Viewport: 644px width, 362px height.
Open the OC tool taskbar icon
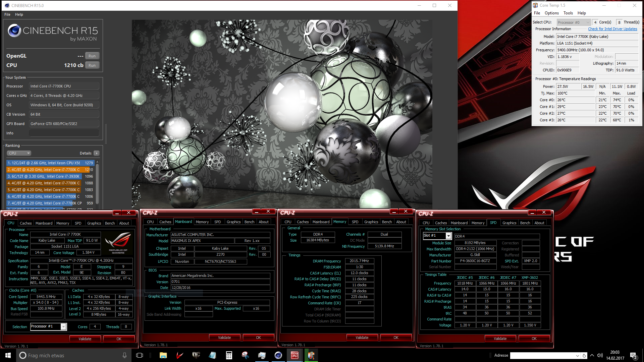(x=196, y=355)
